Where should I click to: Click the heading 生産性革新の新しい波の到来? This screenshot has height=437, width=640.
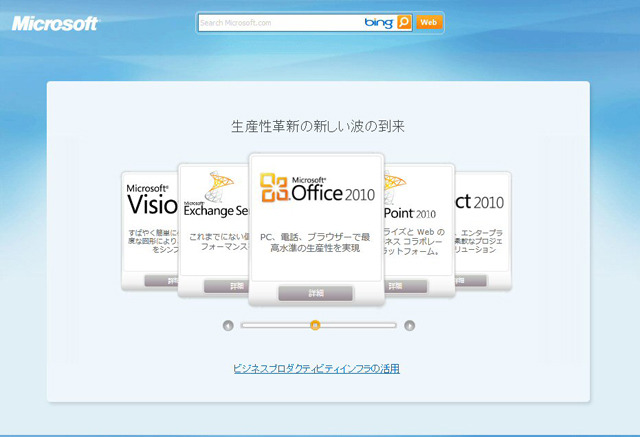[318, 126]
